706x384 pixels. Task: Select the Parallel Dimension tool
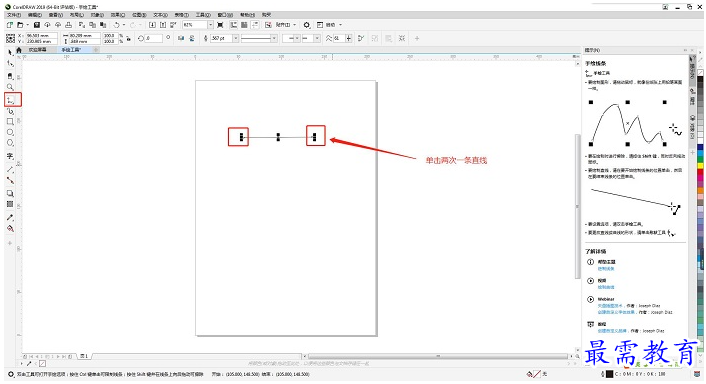10,169
